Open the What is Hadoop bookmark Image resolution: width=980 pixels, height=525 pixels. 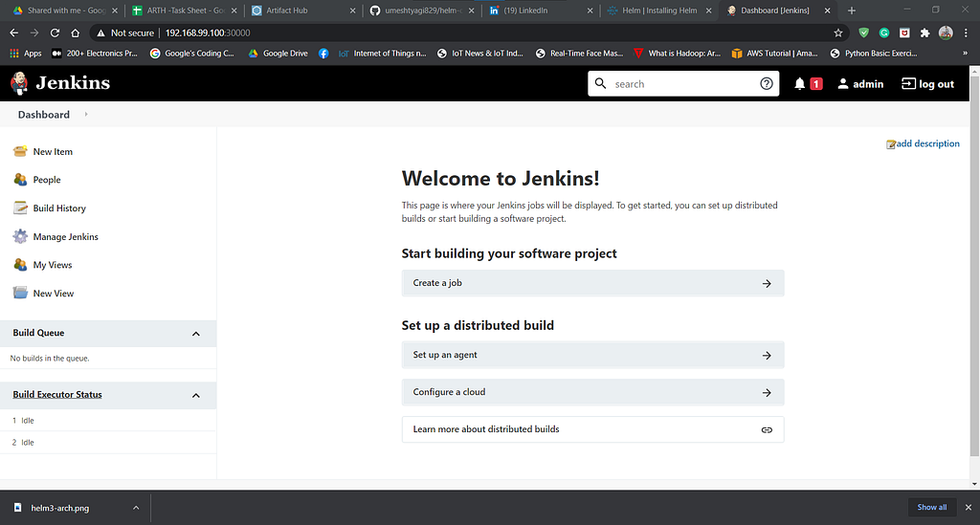[x=677, y=54]
